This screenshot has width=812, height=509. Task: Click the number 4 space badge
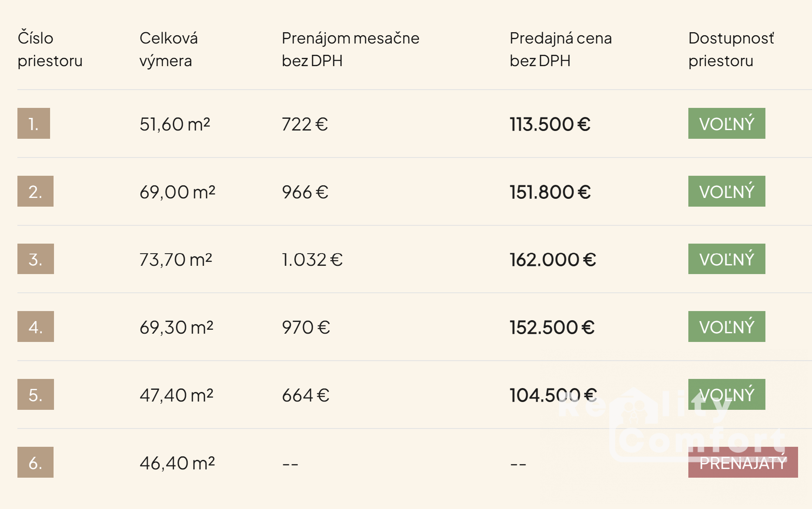(36, 326)
